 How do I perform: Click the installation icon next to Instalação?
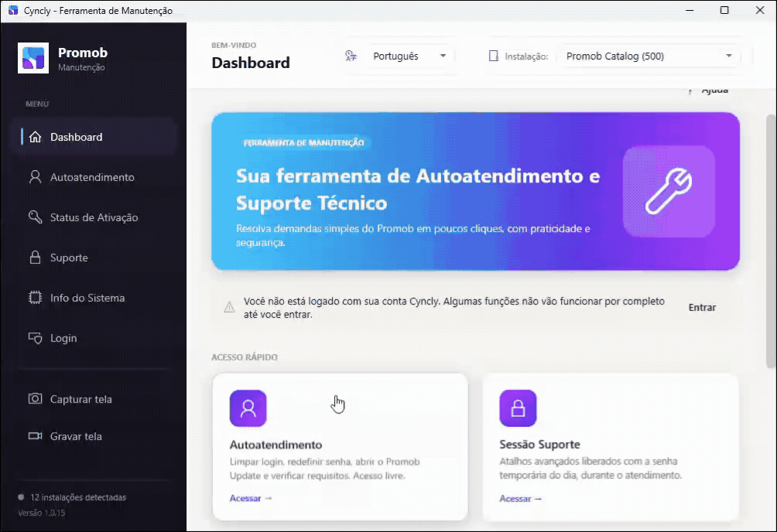coord(494,56)
